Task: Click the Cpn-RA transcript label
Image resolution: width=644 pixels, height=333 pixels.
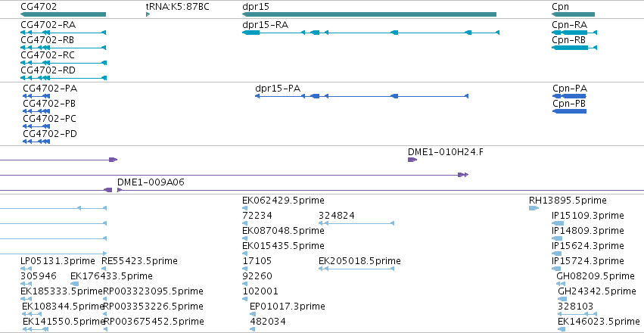Action: (570, 25)
